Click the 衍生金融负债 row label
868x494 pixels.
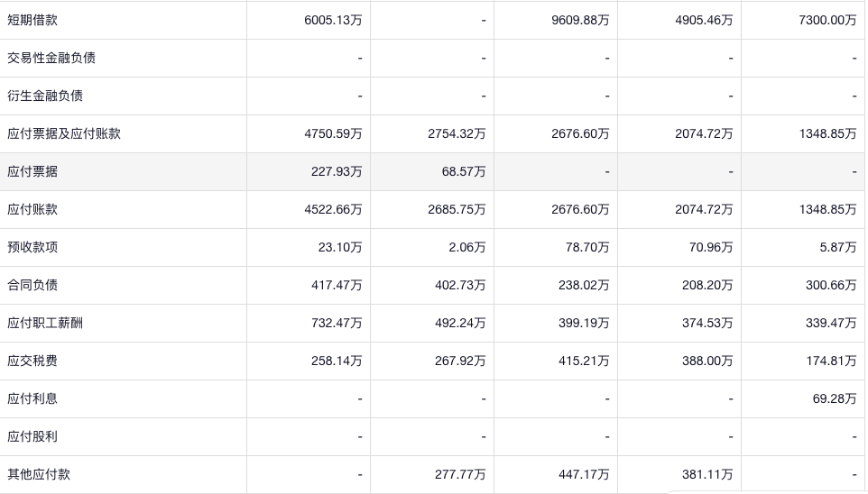pyautogui.click(x=45, y=96)
